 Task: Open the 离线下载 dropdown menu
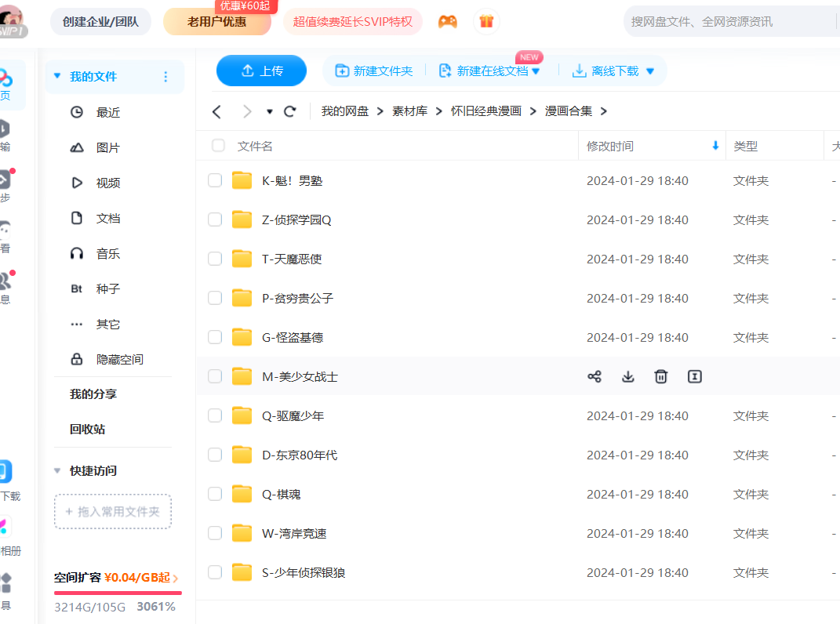[x=649, y=71]
